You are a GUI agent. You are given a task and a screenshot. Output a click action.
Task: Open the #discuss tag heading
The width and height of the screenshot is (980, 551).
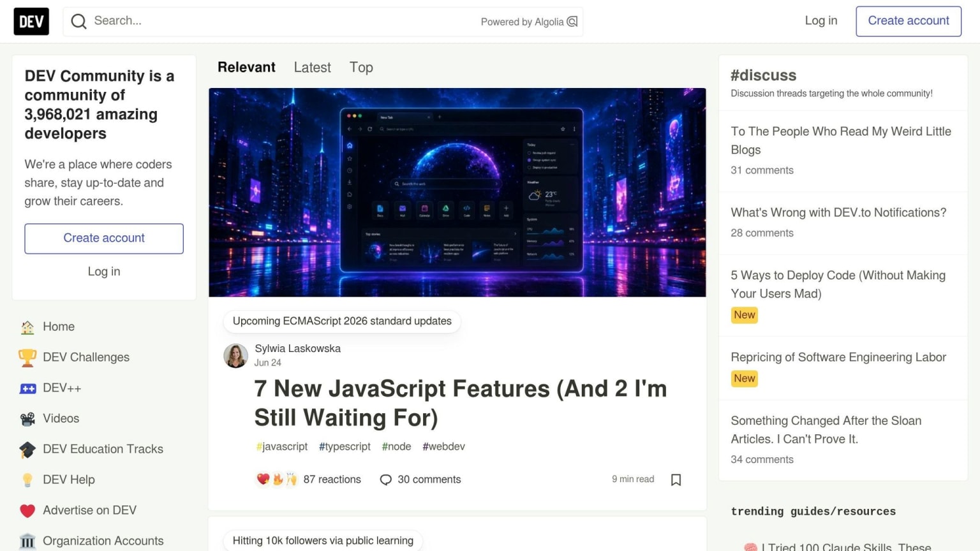coord(764,75)
